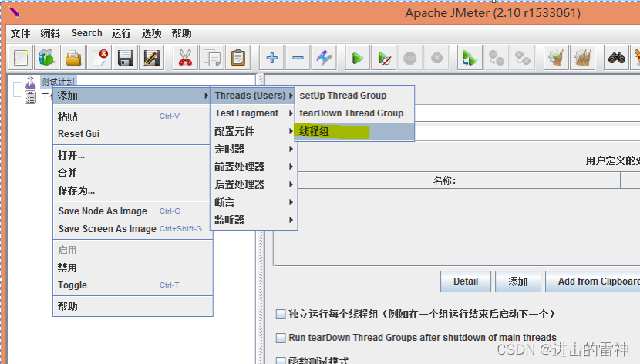Click the workbench clipboard icon in tree
This screenshot has height=364, width=640.
click(x=30, y=97)
